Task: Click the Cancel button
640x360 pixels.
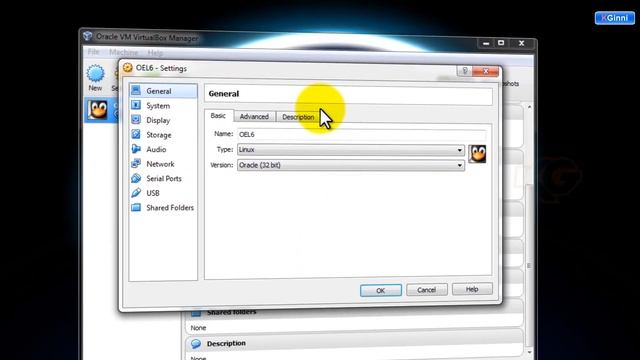Action: click(427, 290)
